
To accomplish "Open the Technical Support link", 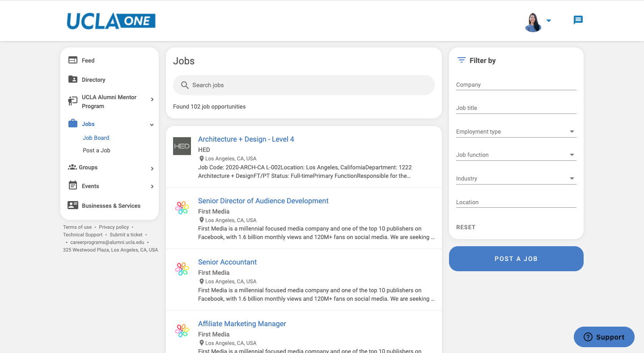I will pyautogui.click(x=83, y=235).
